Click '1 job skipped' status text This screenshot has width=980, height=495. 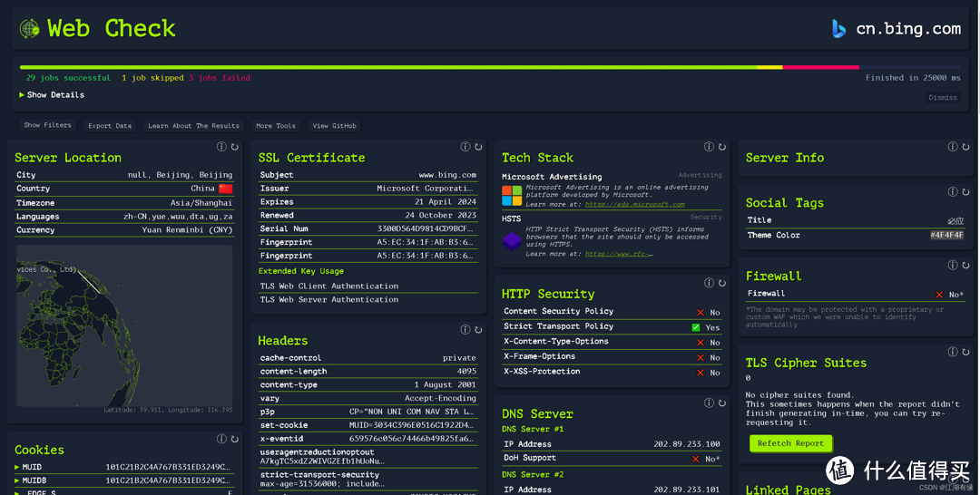click(152, 78)
